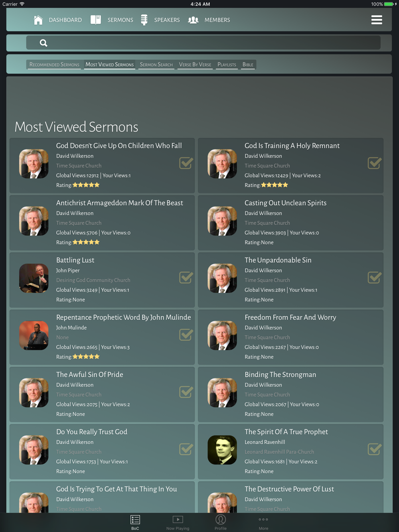Viewport: 399px width, 532px height.
Task: Open the Dashboard home icon
Action: 38,20
